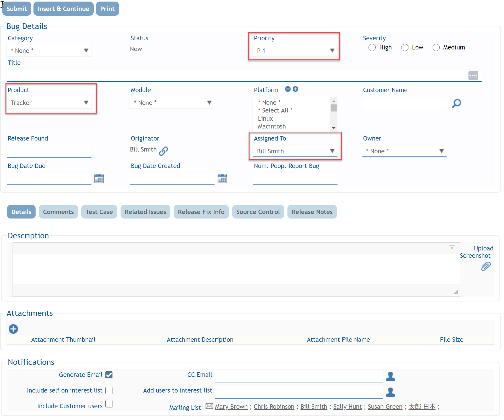Click the Title field ellipsis icon
The height and width of the screenshot is (420, 504).
(x=473, y=76)
